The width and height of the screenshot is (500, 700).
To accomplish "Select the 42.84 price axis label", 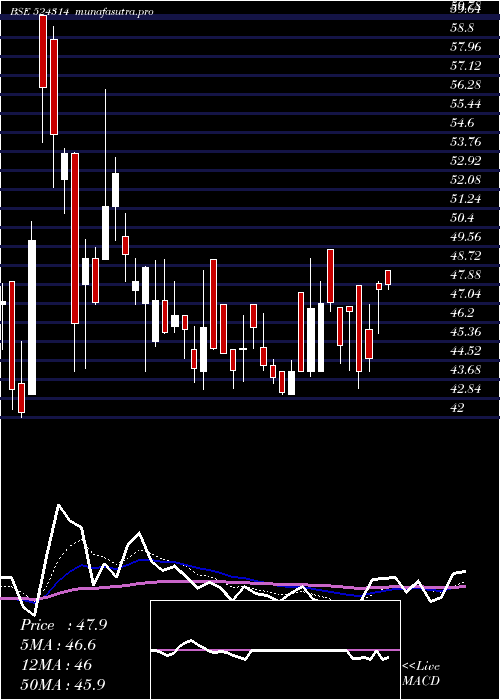I will point(466,388).
